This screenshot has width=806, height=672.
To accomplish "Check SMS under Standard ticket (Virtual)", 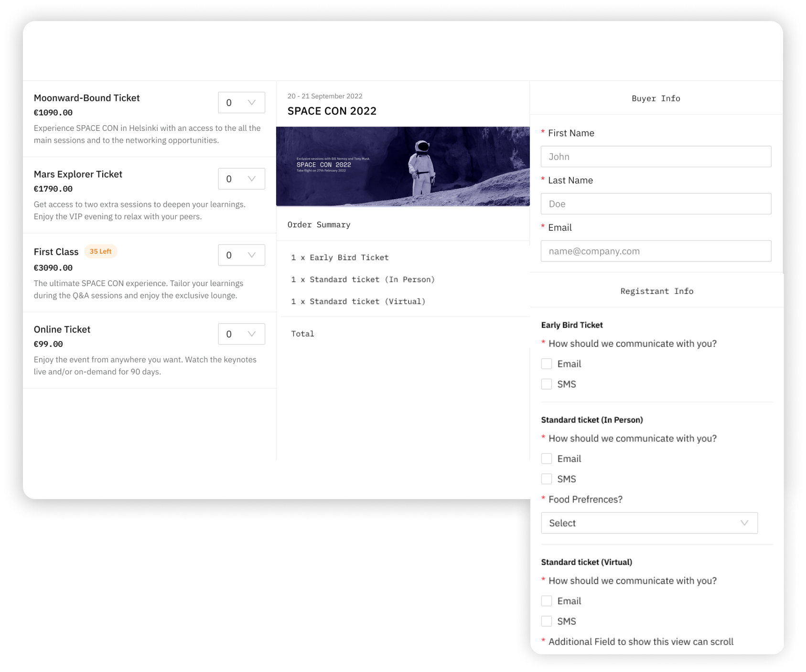I will [x=547, y=621].
